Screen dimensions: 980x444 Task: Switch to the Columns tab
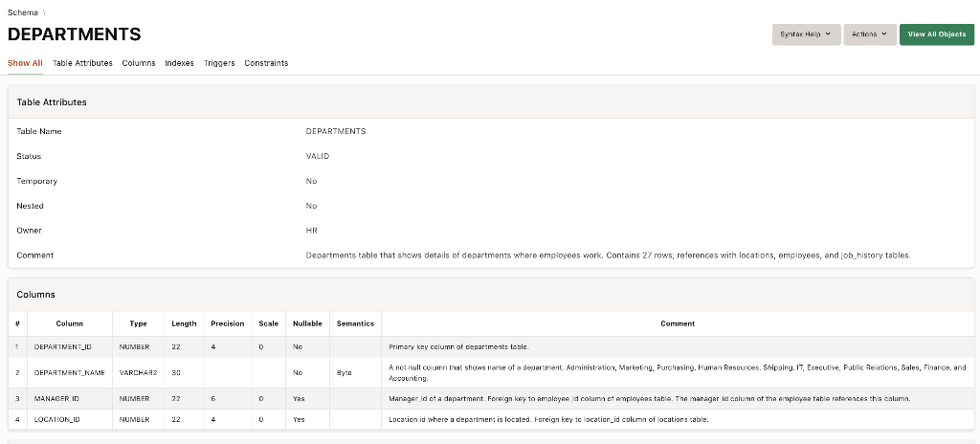pos(139,63)
